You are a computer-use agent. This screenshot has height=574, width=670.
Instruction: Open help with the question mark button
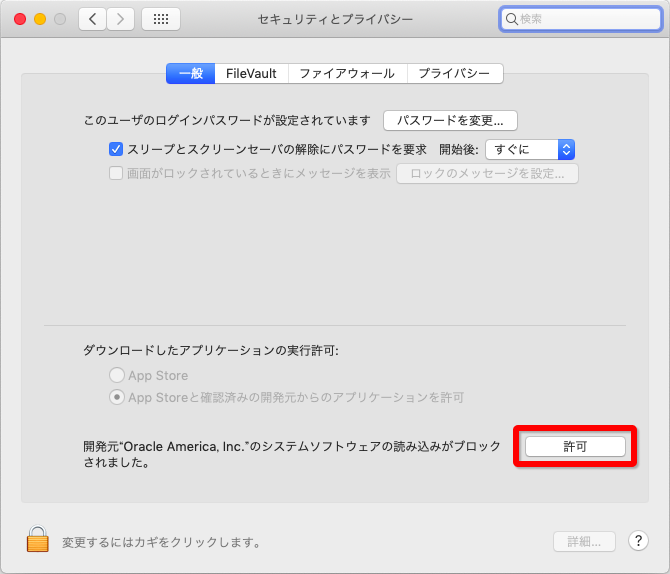click(x=638, y=541)
